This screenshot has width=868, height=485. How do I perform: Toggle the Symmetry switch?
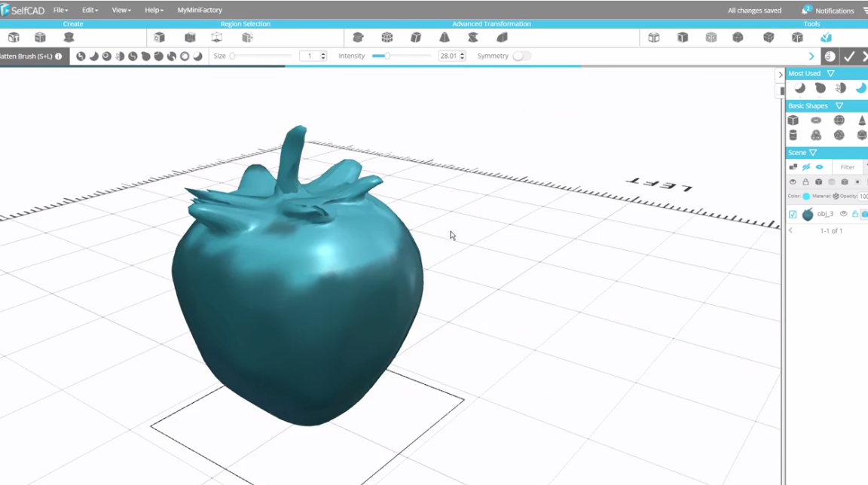tap(521, 56)
